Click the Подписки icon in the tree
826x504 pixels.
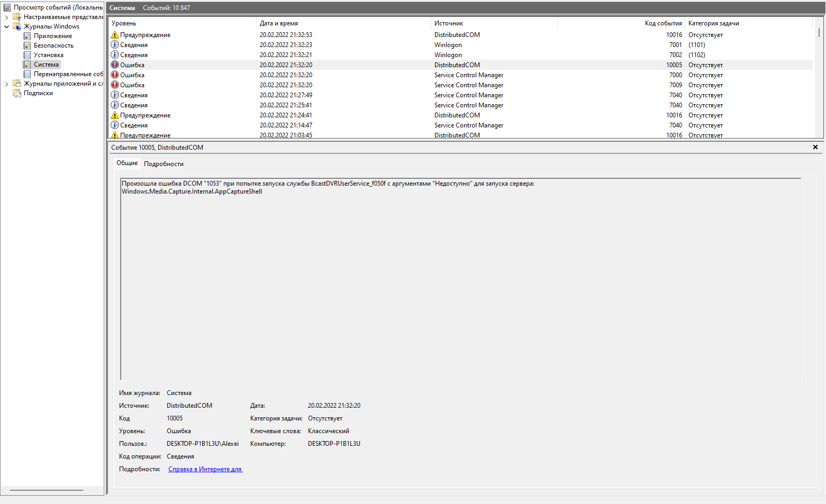pos(17,93)
